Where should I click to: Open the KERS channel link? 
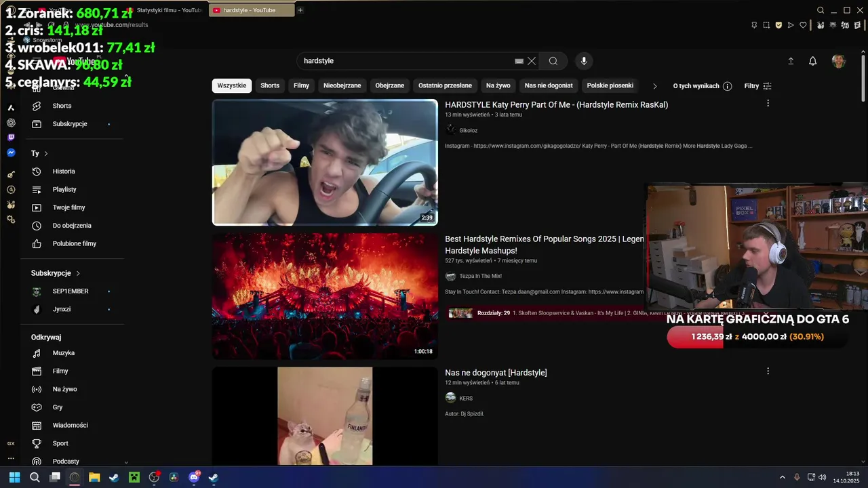click(x=466, y=398)
